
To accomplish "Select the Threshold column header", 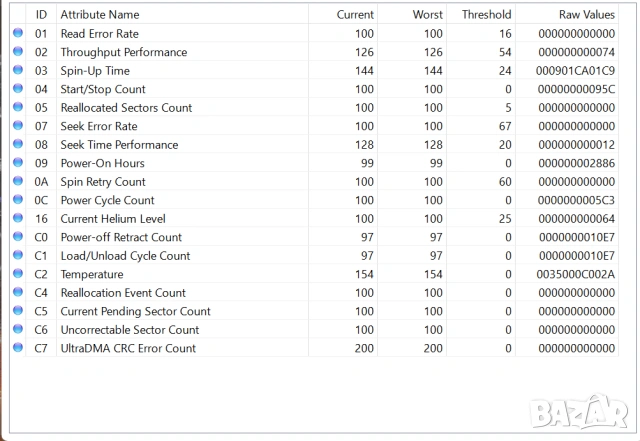I will coord(486,15).
